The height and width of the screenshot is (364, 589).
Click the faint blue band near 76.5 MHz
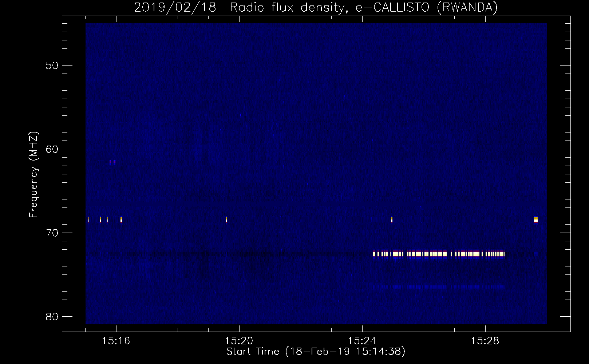(x=439, y=287)
